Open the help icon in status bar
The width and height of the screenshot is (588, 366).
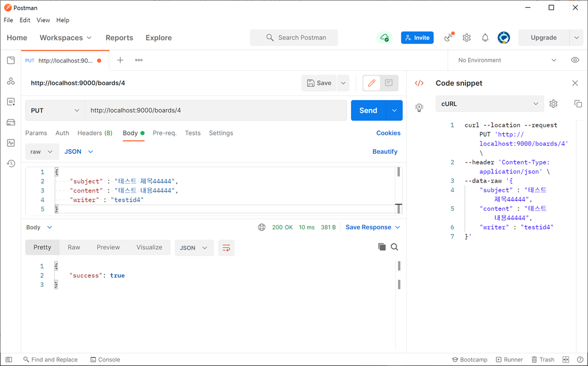point(580,359)
